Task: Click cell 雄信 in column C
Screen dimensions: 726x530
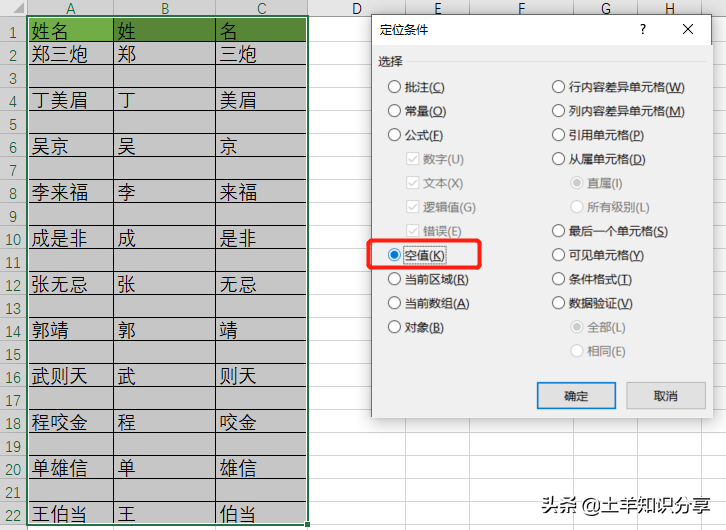Action: 261,468
